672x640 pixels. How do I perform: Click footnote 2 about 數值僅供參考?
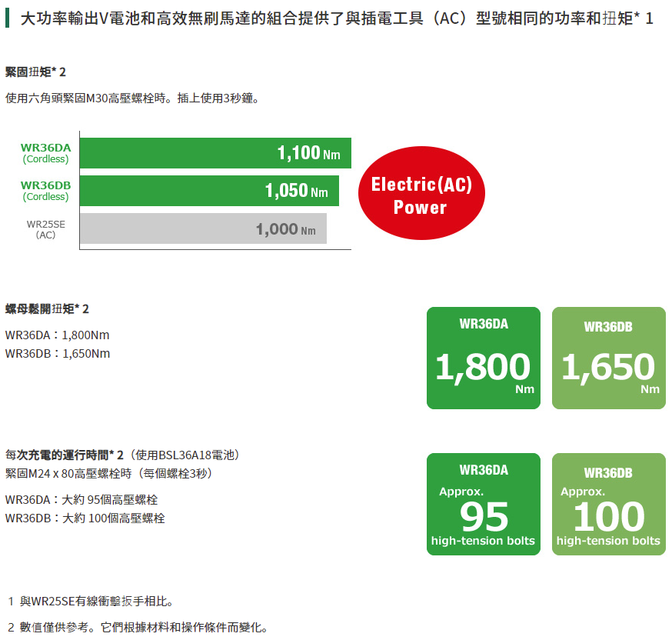click(138, 626)
